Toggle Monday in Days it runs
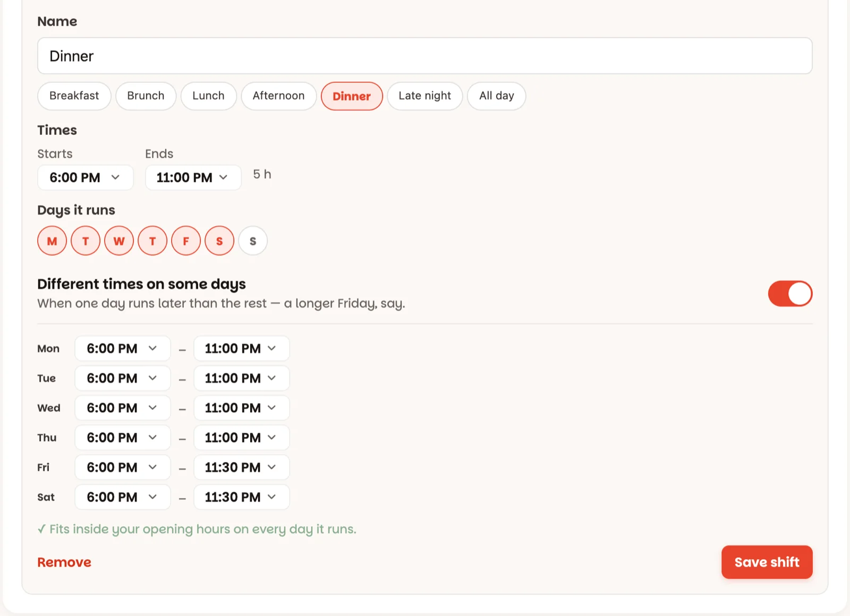 [52, 241]
